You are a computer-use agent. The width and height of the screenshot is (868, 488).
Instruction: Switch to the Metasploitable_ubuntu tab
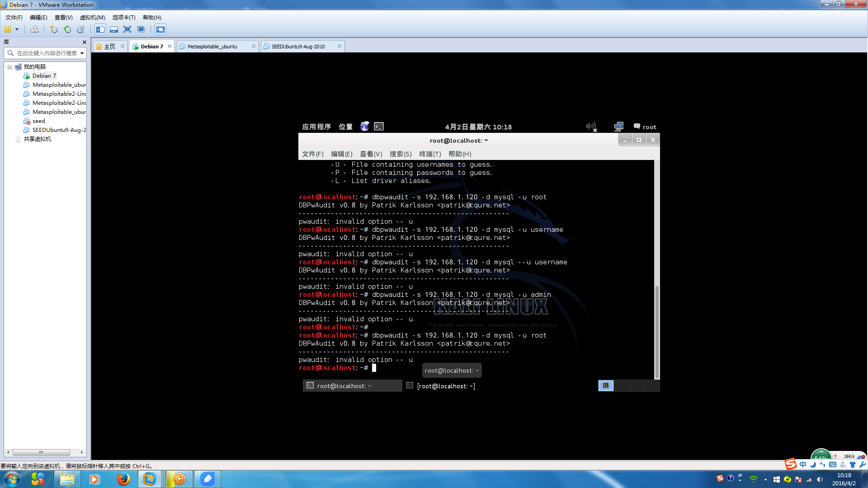[x=212, y=47]
